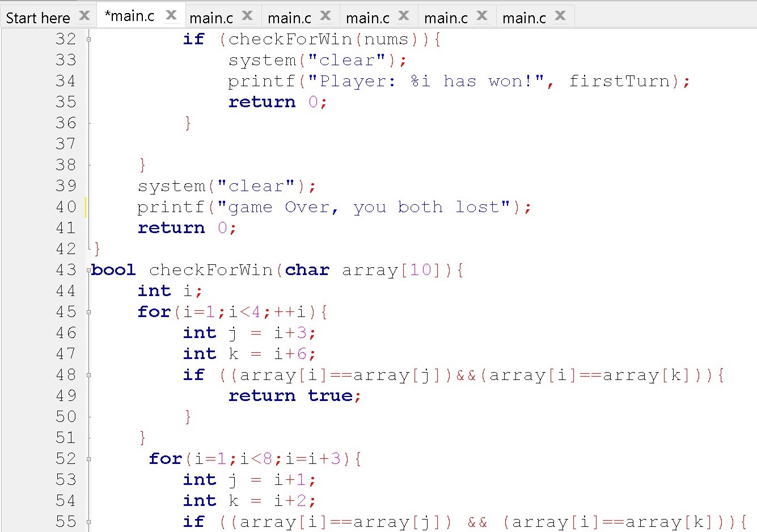Fold the for loop starting on line 45
Screen dimensions: 757x532
click(x=88, y=312)
